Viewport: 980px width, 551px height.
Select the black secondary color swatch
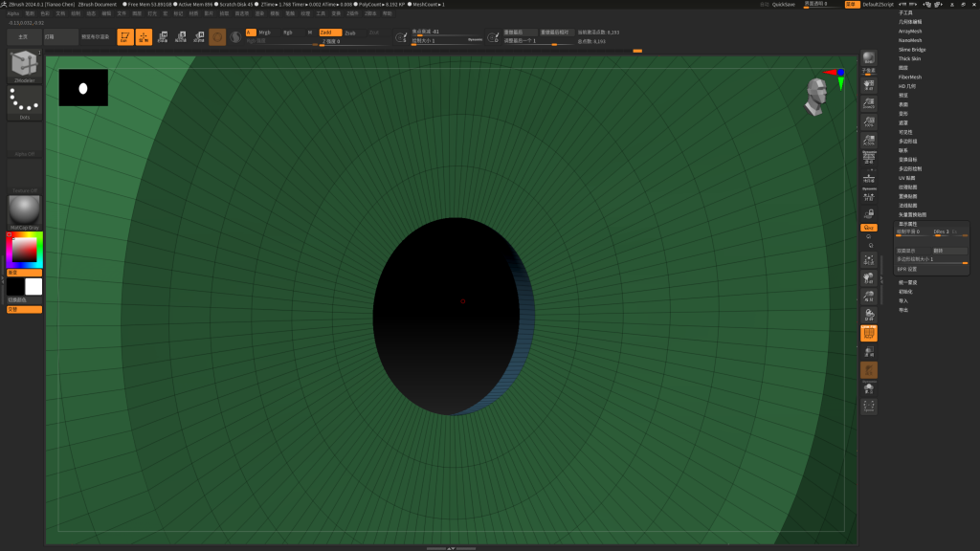coord(15,287)
